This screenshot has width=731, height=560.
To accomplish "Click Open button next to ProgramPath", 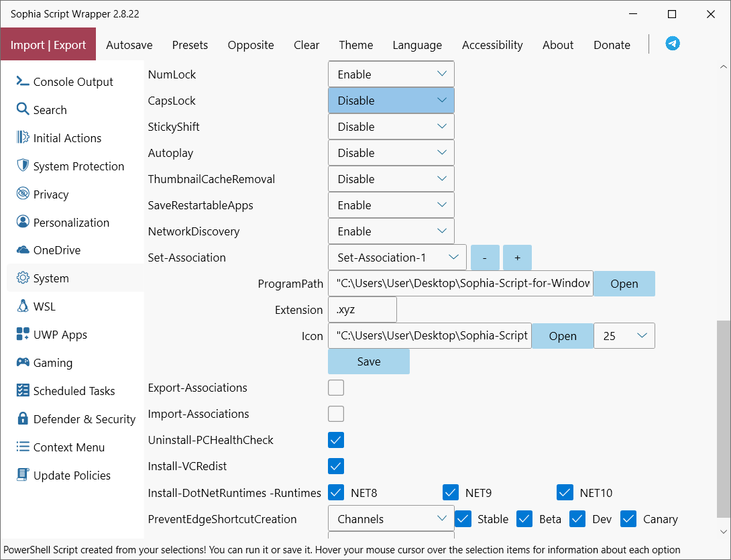I will pos(624,284).
